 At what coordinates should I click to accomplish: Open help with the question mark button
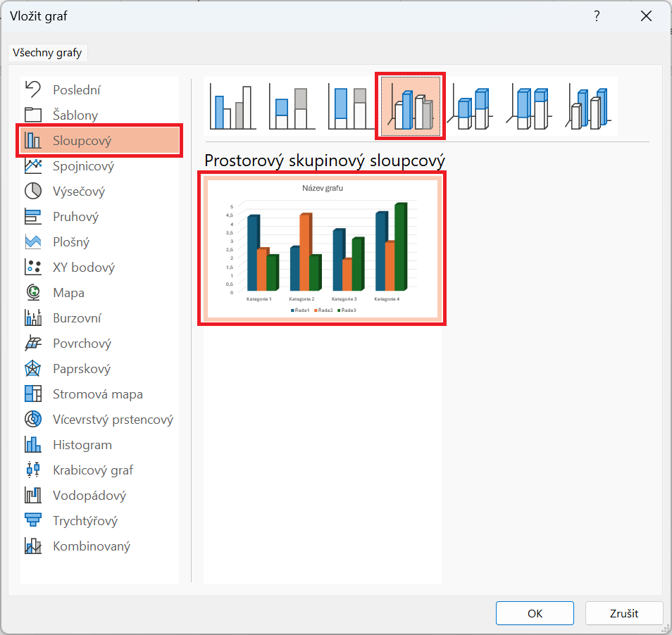[597, 16]
